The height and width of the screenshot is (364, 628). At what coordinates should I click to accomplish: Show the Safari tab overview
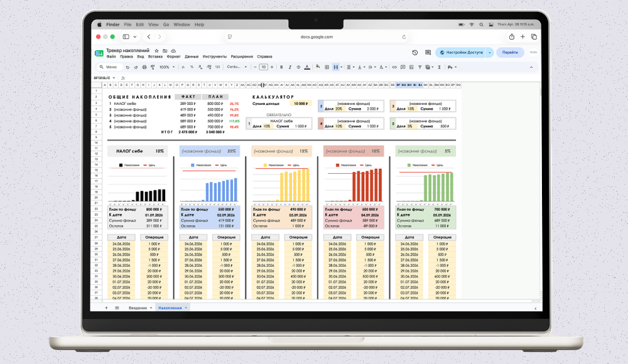coord(534,37)
